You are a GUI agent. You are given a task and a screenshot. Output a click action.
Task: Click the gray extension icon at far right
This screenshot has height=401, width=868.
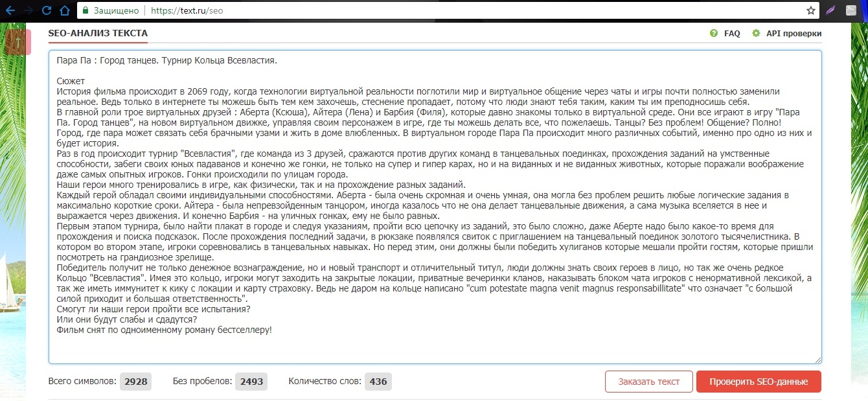[x=851, y=11]
